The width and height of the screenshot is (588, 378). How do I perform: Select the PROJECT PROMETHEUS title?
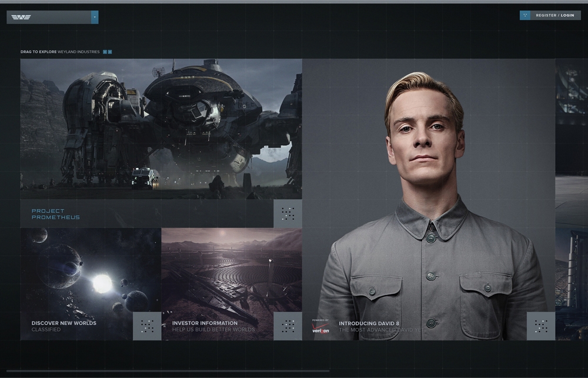(x=55, y=214)
